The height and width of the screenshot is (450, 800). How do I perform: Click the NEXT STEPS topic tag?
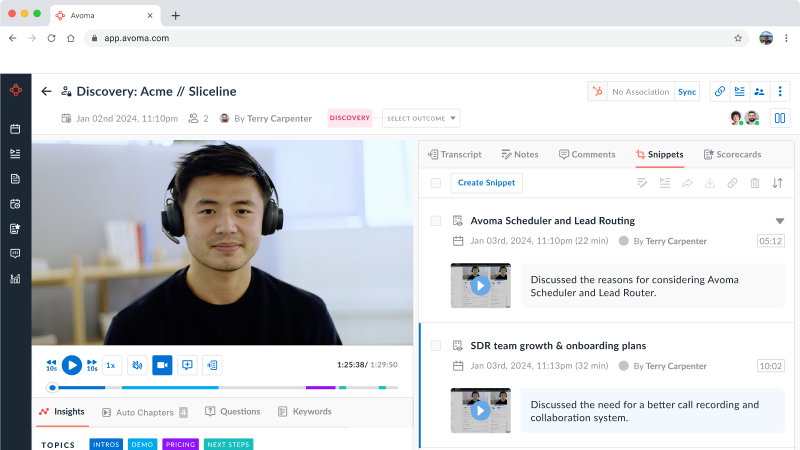[x=228, y=444]
